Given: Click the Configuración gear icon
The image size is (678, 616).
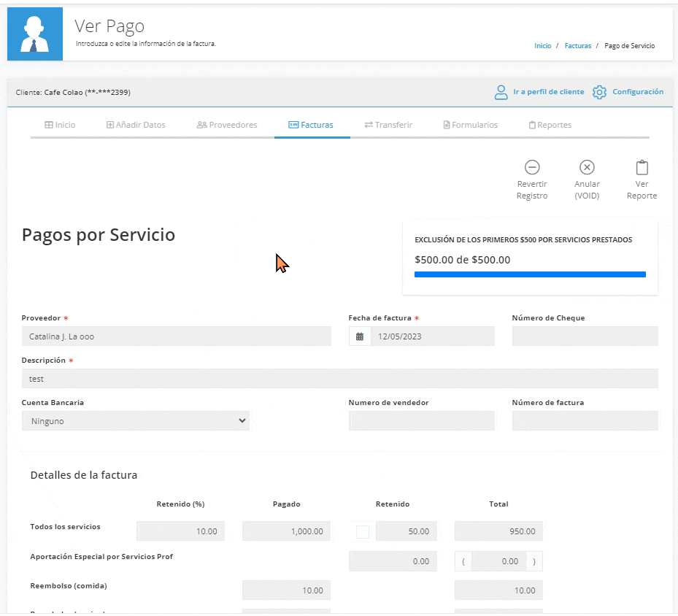Looking at the screenshot, I should 599,92.
